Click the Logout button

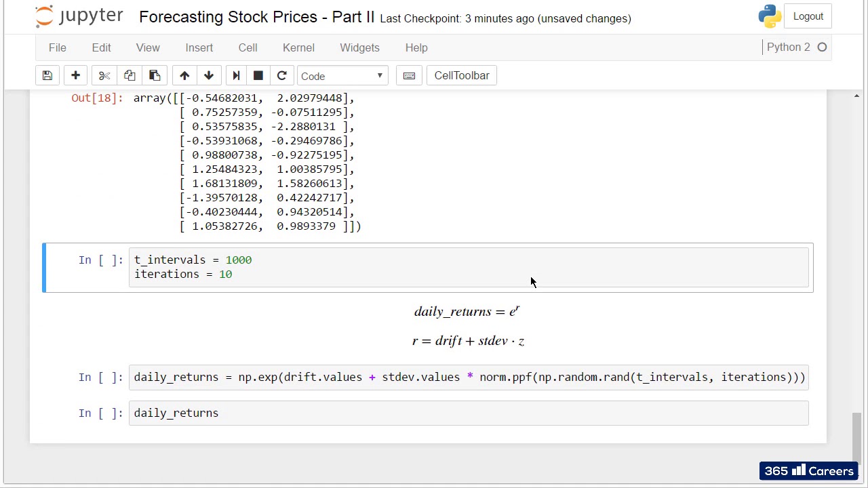coord(808,16)
